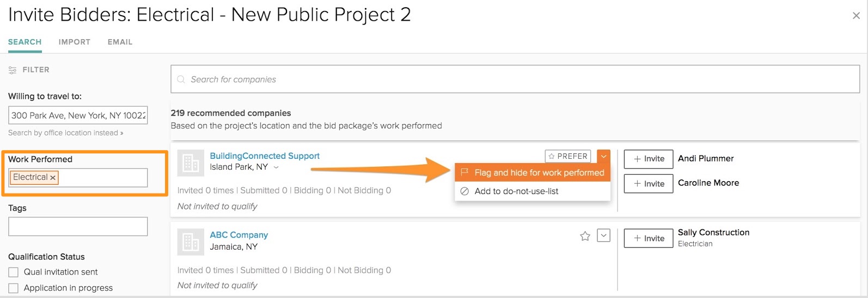Invite Andi Plummer to bid
The width and height of the screenshot is (868, 298).
click(x=649, y=159)
